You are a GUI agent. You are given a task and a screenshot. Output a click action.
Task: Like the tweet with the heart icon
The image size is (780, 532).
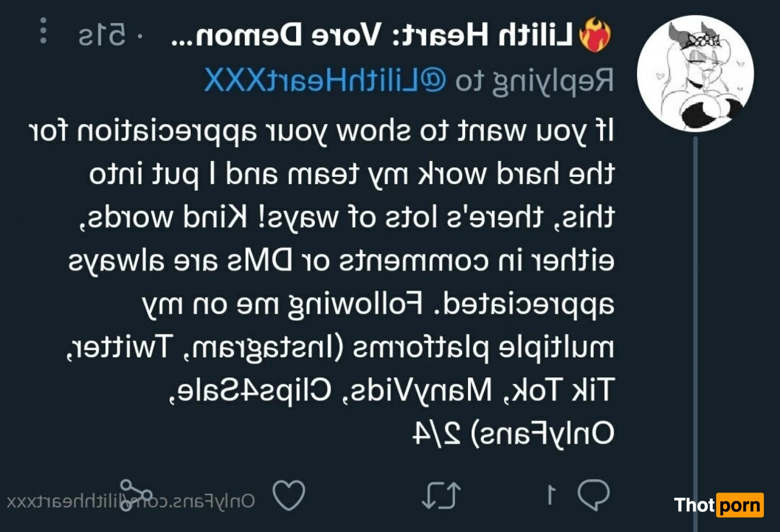pos(289,495)
